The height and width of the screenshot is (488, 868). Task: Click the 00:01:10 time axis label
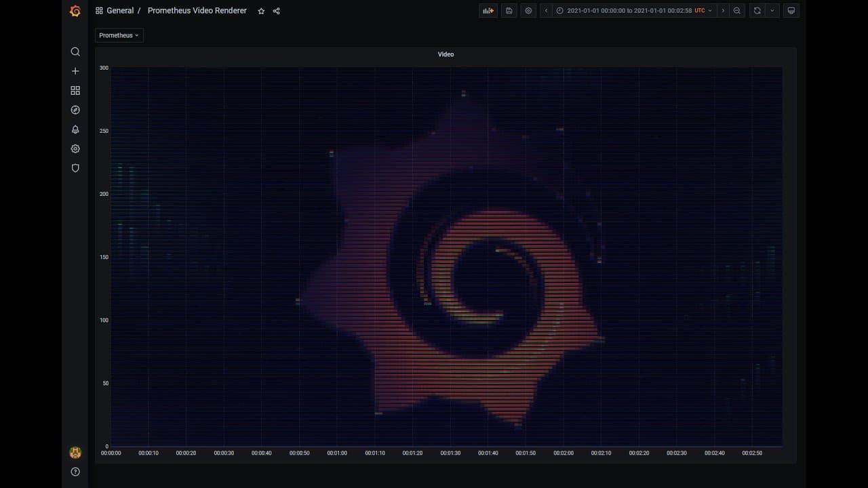click(x=375, y=453)
